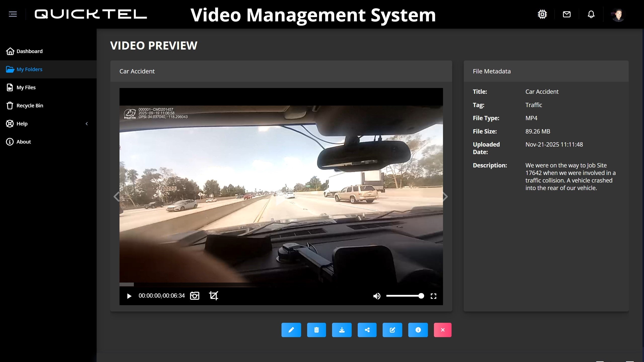The width and height of the screenshot is (644, 362).
Task: Click the trash delete button below video
Action: pos(316,330)
